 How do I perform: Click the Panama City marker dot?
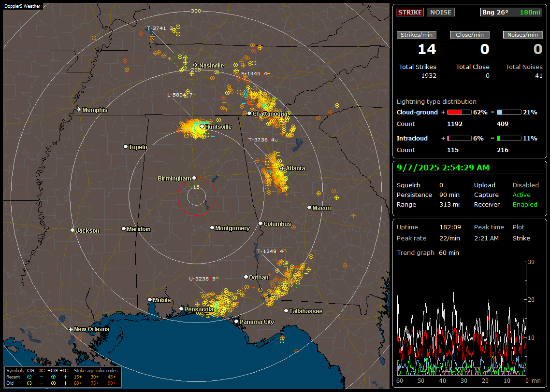(x=236, y=321)
